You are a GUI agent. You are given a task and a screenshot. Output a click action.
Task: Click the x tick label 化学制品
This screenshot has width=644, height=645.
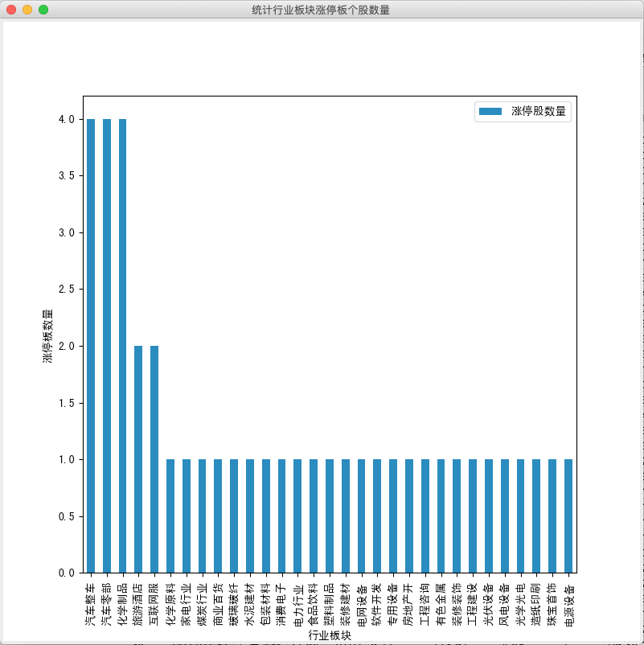click(122, 604)
